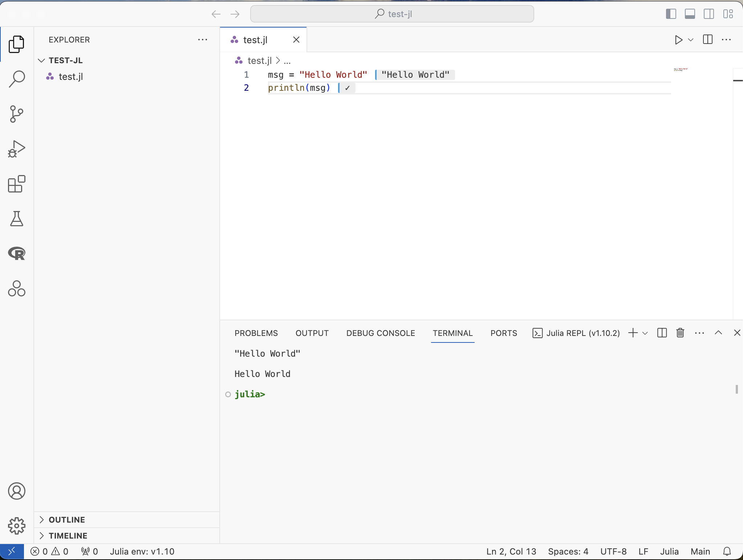The width and height of the screenshot is (743, 560).
Task: Open the Extensions view
Action: 17,184
